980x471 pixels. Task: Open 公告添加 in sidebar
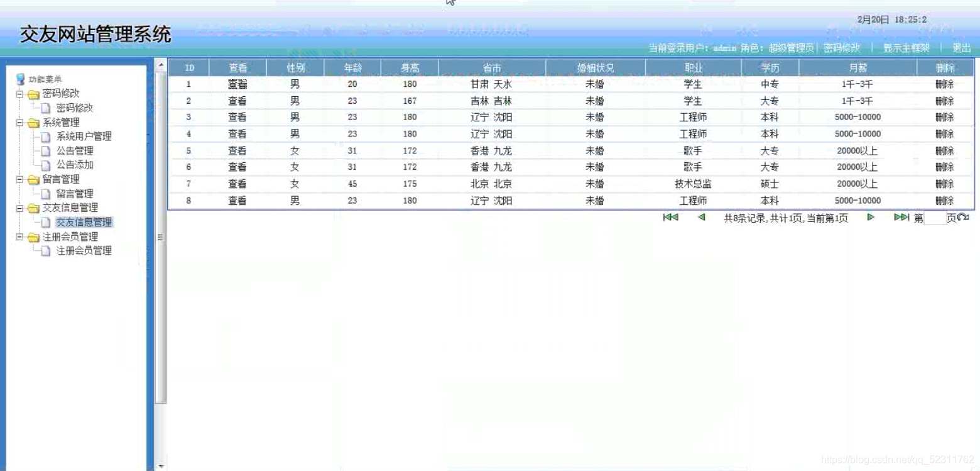click(75, 165)
